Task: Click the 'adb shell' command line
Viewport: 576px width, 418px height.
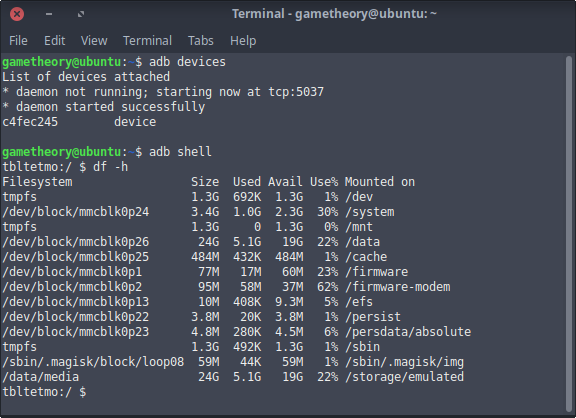Action: tap(107, 152)
